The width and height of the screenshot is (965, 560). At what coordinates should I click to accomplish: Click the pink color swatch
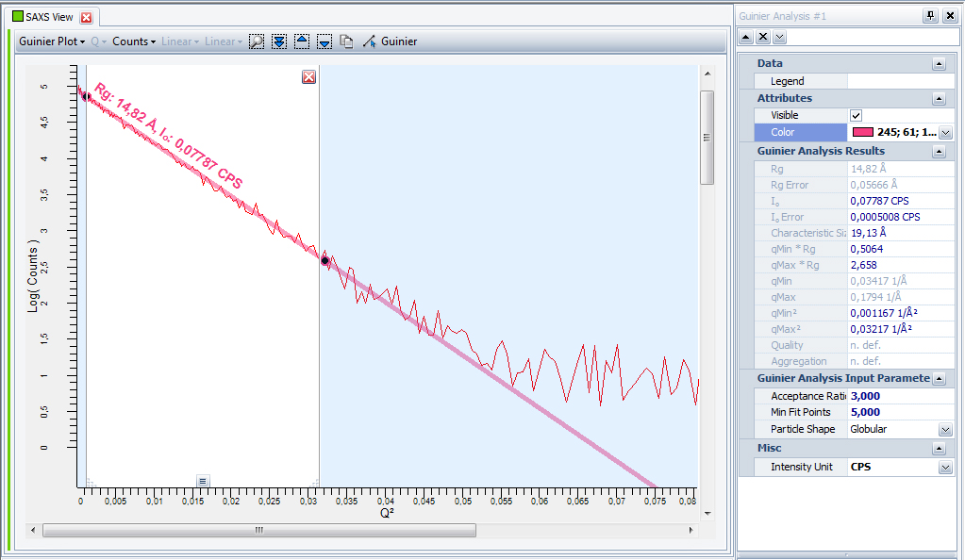862,132
